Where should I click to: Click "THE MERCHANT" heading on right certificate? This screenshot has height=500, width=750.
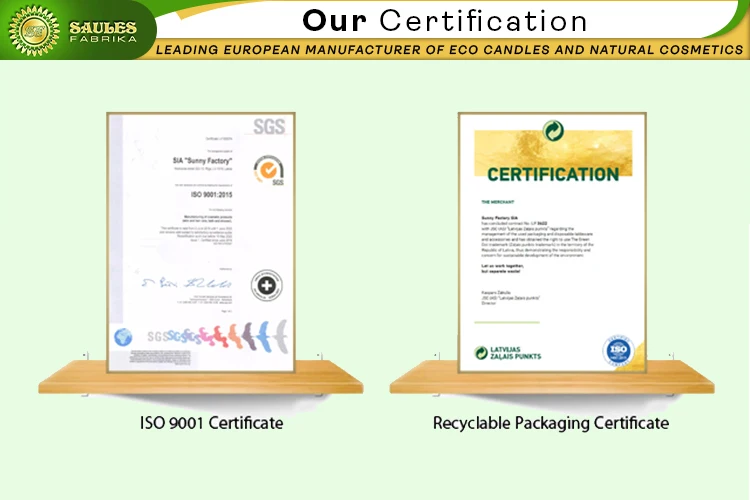coord(500,202)
